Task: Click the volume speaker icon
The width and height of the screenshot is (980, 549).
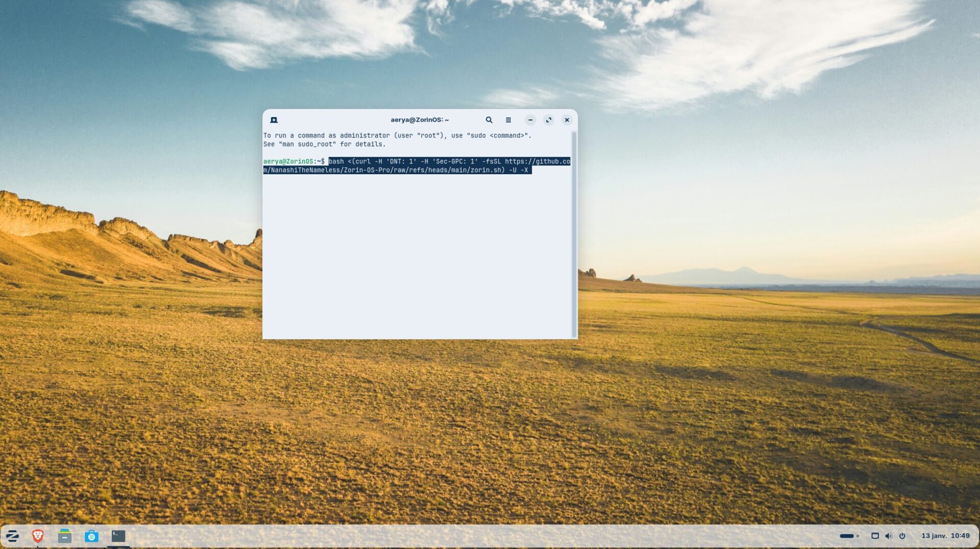Action: [x=888, y=536]
